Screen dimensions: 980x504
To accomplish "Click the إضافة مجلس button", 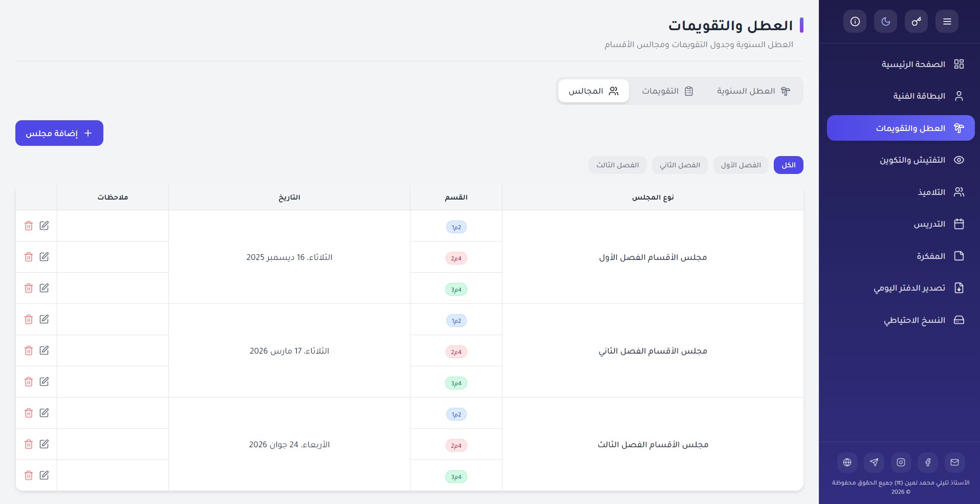I will pyautogui.click(x=59, y=133).
